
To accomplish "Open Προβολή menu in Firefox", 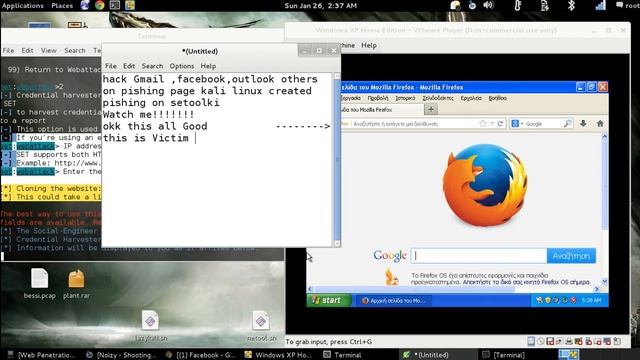I will coord(378,98).
